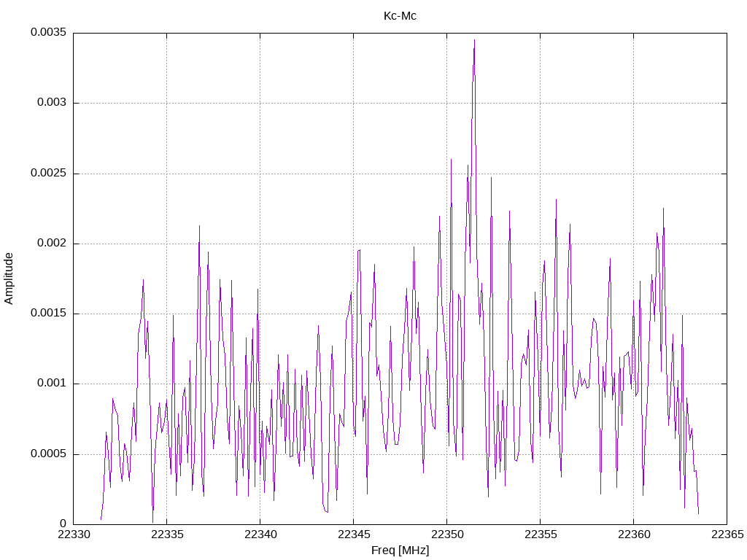747x560 pixels.
Task: Click the tallest peak near 22351.5 MHz
Action: [474, 41]
